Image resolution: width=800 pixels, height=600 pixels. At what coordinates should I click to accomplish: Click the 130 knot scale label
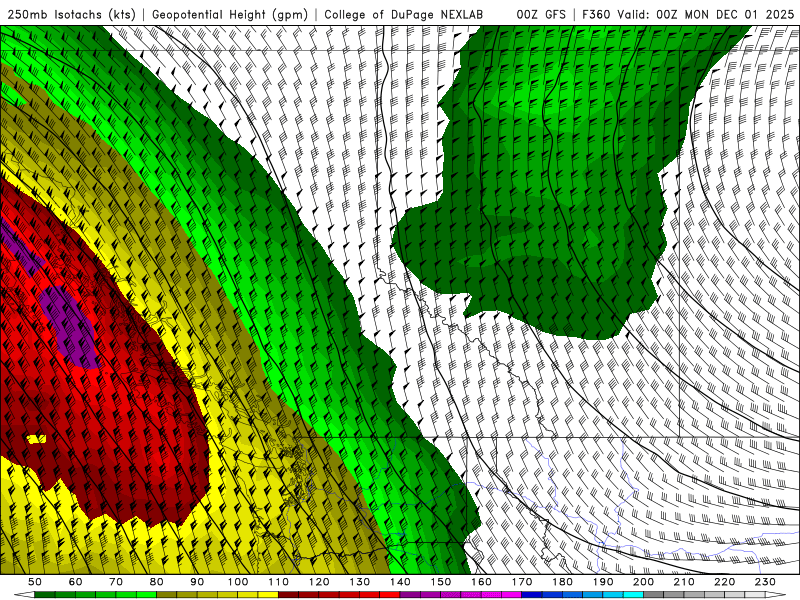pyautogui.click(x=360, y=582)
